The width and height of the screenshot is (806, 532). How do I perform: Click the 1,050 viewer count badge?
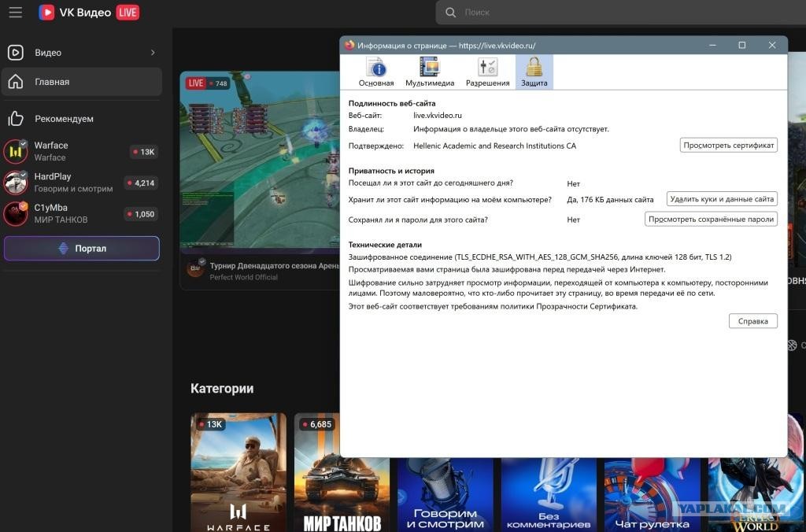141,214
